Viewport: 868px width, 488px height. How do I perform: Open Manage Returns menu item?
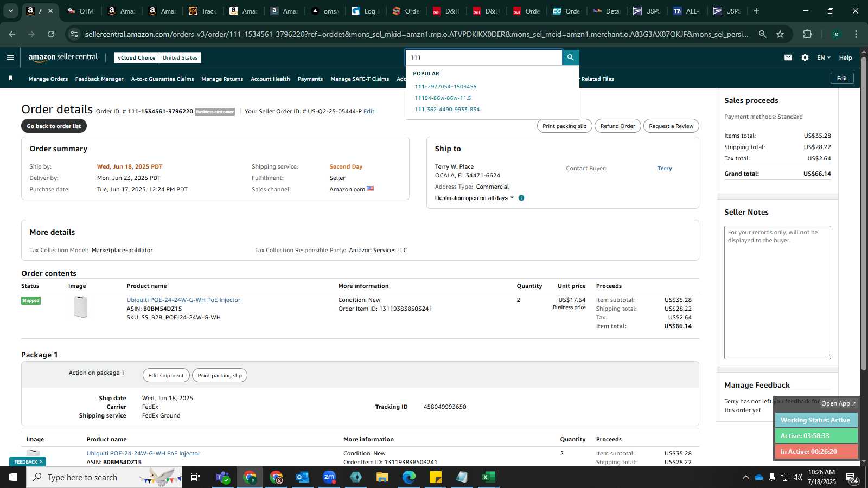click(222, 79)
